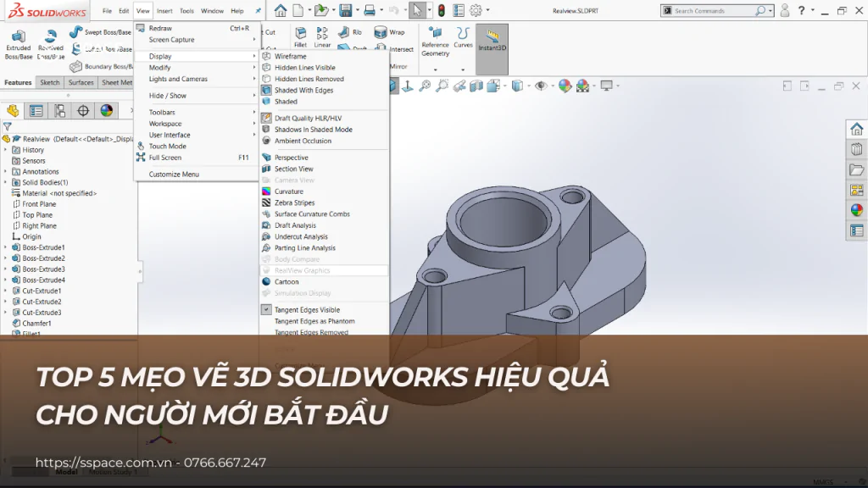The width and height of the screenshot is (868, 488).
Task: Expand the History tree node
Action: (x=6, y=150)
